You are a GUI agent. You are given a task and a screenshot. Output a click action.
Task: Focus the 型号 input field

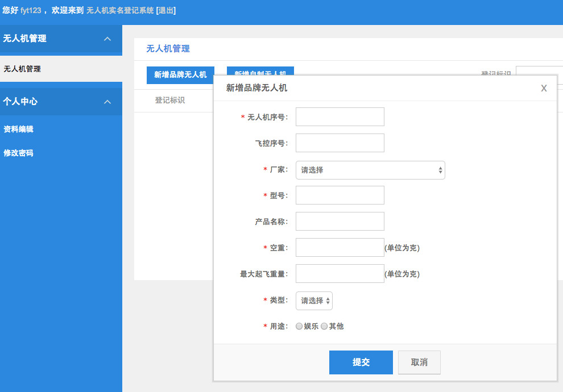click(340, 195)
